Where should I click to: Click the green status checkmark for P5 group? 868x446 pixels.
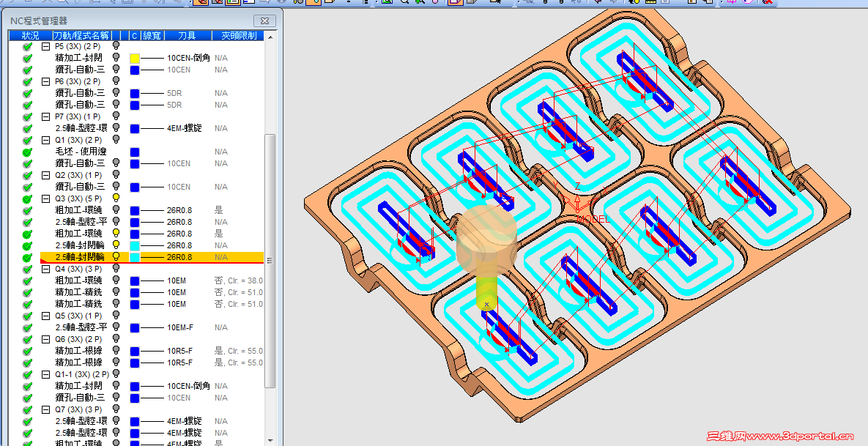[x=28, y=46]
